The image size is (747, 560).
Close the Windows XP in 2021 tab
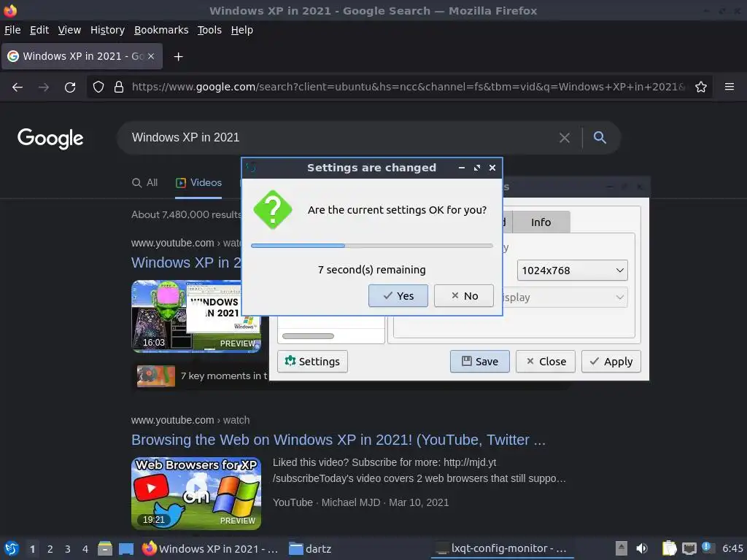click(x=151, y=56)
